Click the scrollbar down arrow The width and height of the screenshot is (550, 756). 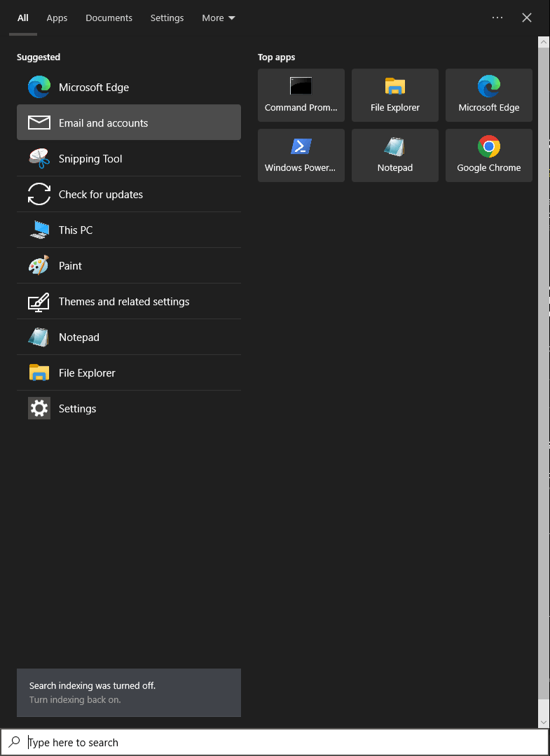point(543,722)
